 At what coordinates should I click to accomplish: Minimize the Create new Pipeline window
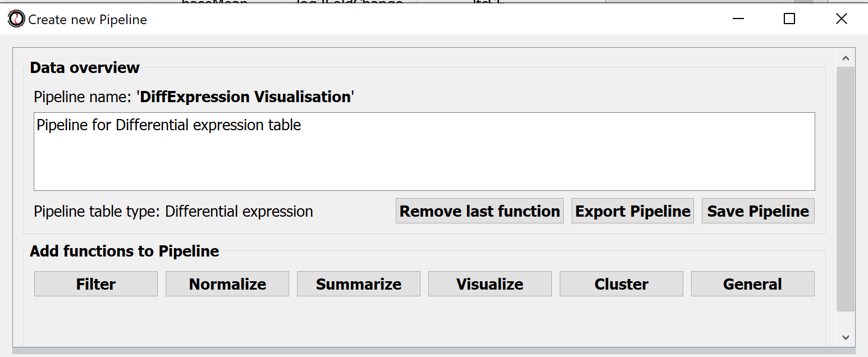pyautogui.click(x=738, y=19)
